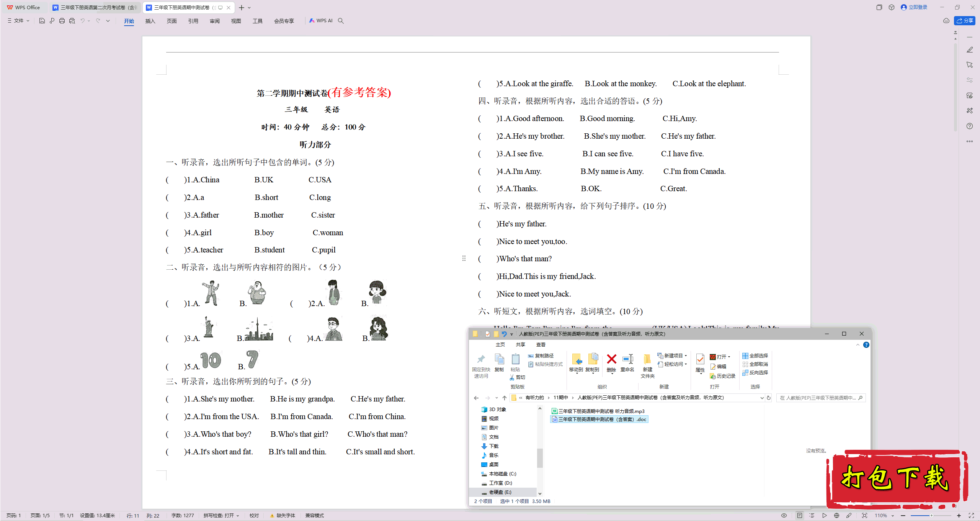Click the 分享 share button
This screenshot has width=980, height=521.
click(x=965, y=21)
